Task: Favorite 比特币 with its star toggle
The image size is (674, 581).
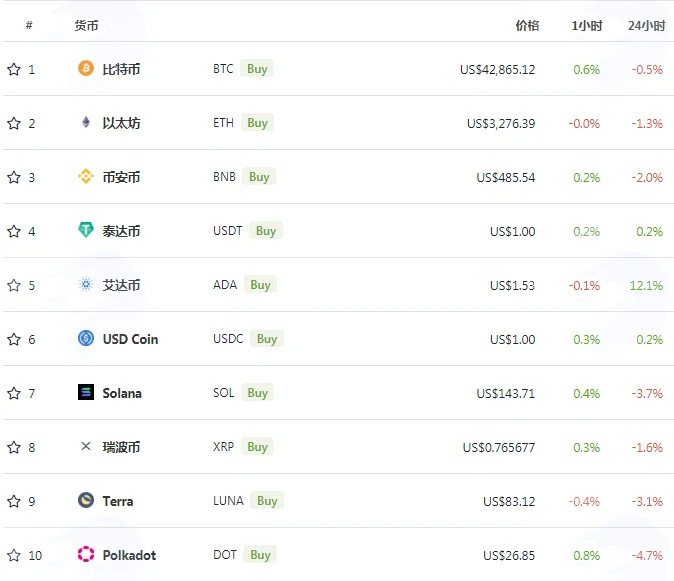Action: pos(14,69)
